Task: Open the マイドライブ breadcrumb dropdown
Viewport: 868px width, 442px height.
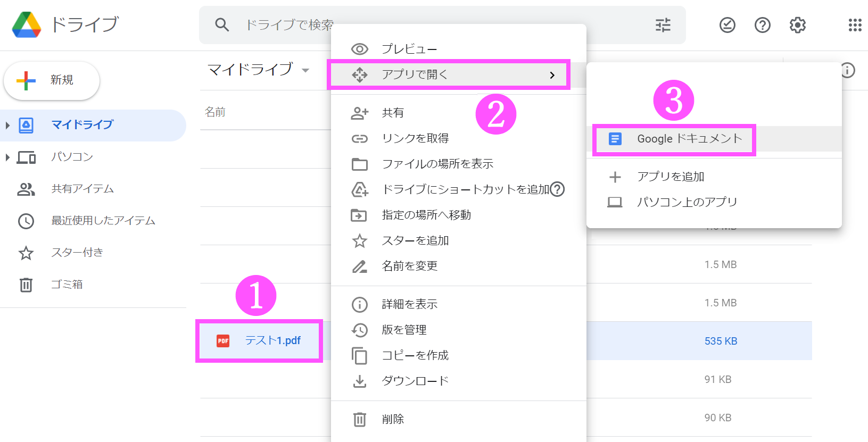Action: tap(305, 71)
